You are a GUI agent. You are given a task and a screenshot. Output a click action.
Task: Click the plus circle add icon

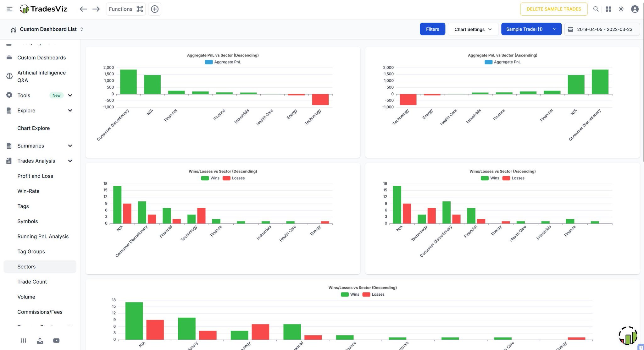pos(154,9)
